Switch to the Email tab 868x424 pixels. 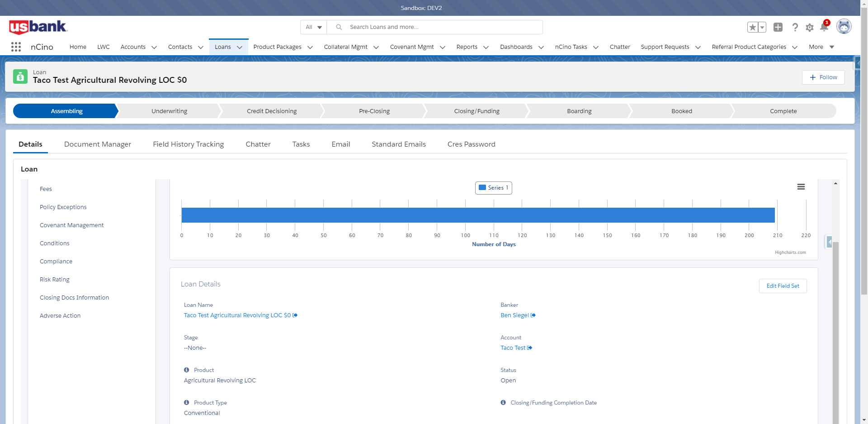[341, 144]
